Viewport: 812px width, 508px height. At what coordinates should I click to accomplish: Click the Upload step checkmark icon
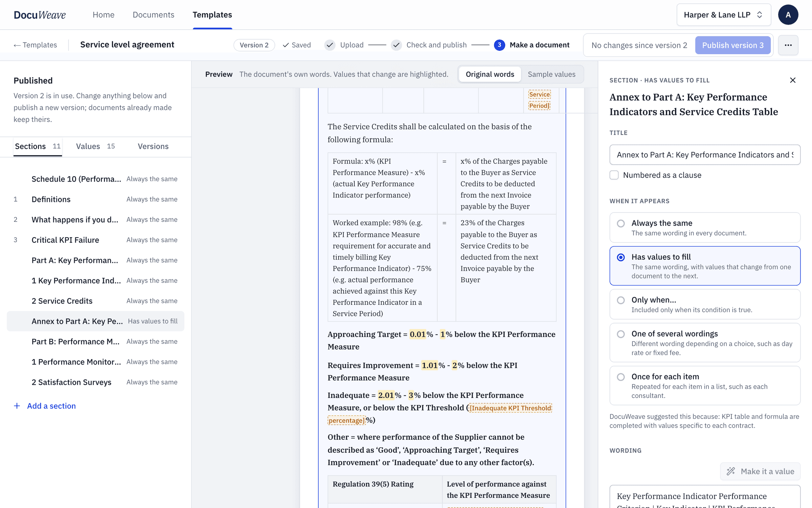(x=330, y=45)
